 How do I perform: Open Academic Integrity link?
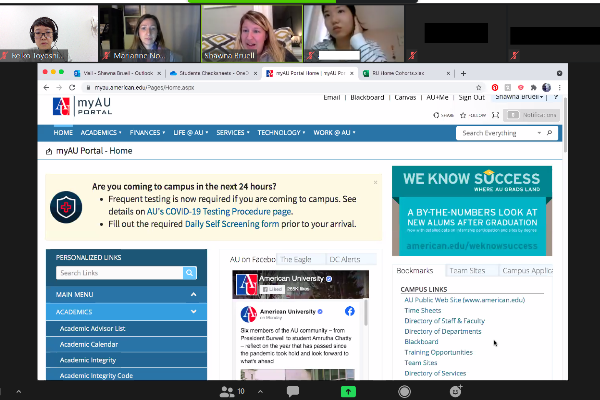click(x=88, y=360)
